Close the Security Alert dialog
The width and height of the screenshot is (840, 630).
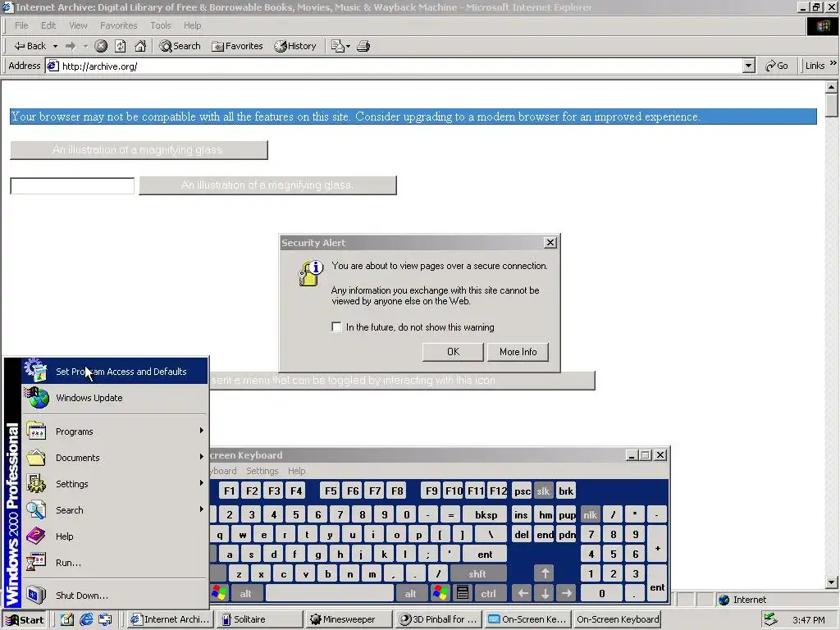pyautogui.click(x=550, y=243)
